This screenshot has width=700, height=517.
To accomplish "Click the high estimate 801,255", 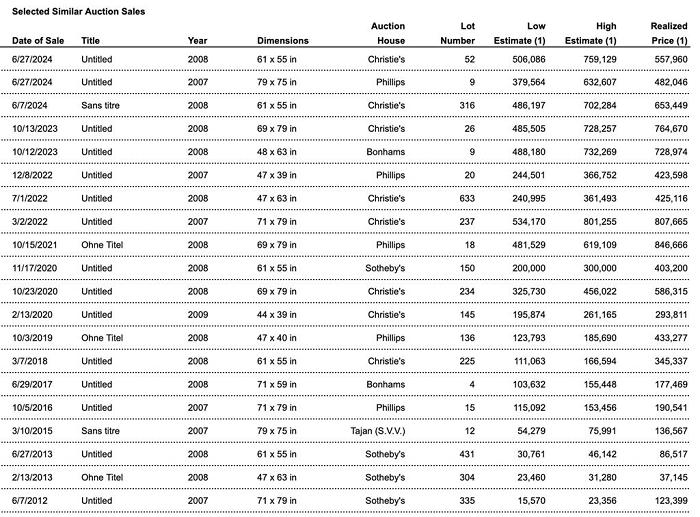I will (600, 221).
